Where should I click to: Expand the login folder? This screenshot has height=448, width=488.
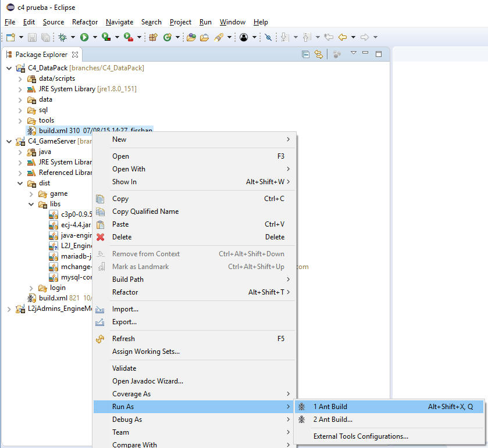pyautogui.click(x=31, y=288)
